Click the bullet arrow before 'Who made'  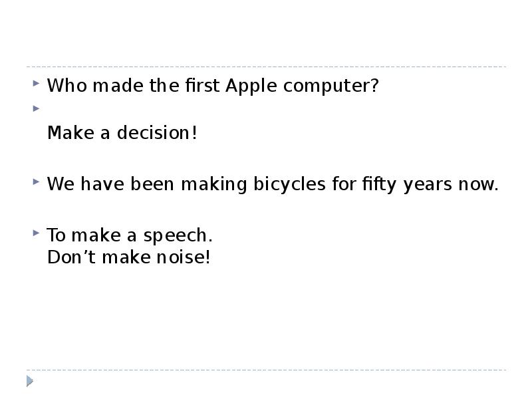(x=36, y=84)
